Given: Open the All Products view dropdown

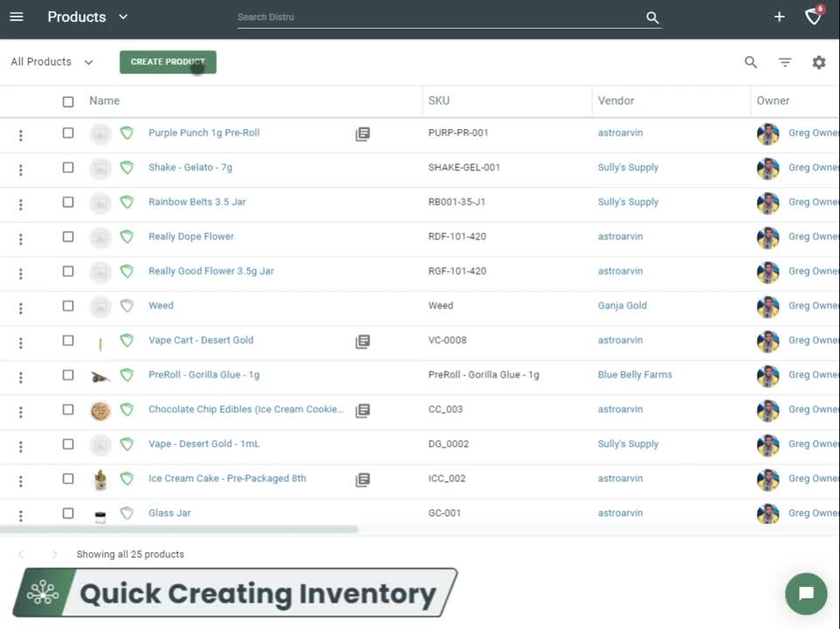Looking at the screenshot, I should [52, 62].
